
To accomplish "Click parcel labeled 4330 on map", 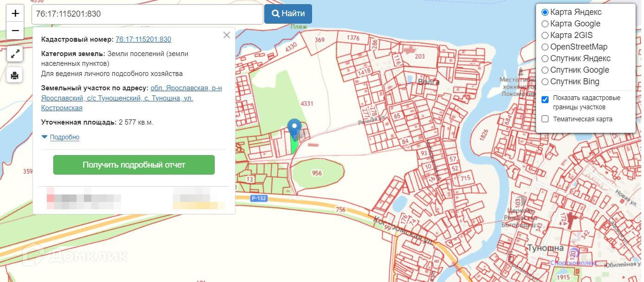I will click(x=291, y=47).
